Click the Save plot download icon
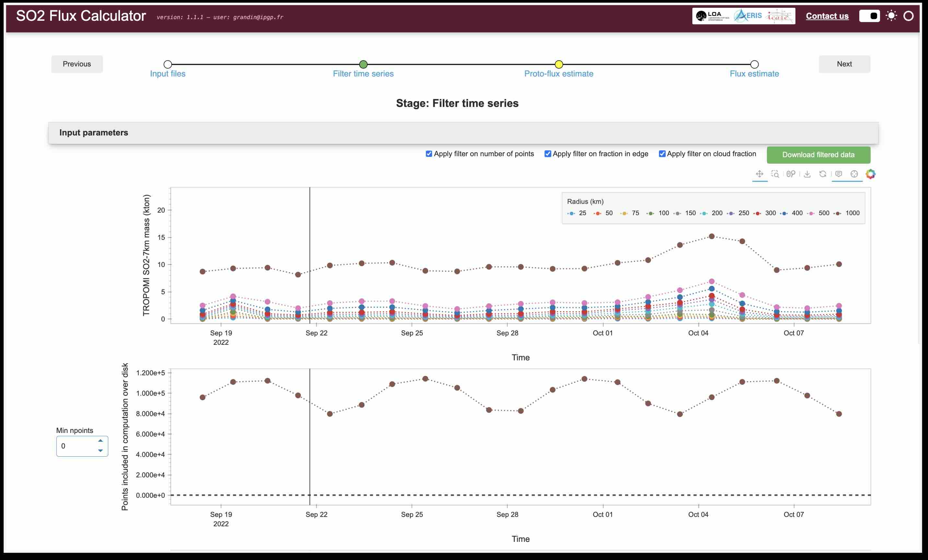Viewport: 928px width, 560px height. point(807,174)
